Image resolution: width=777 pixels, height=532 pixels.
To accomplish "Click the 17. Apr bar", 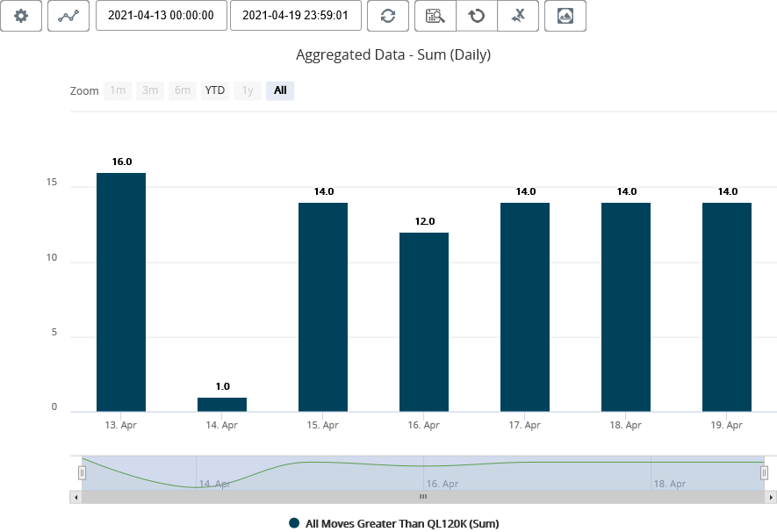I will (x=525, y=307).
